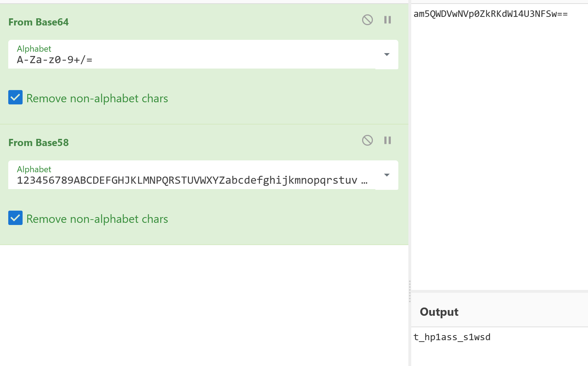The width and height of the screenshot is (588, 366).
Task: Click the empty recipe area below From Base58
Action: (x=204, y=305)
